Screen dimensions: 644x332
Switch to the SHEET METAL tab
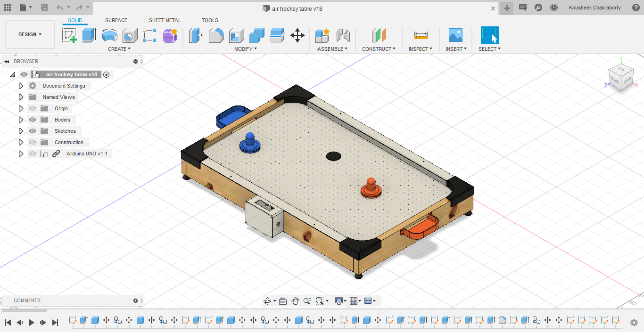click(165, 20)
